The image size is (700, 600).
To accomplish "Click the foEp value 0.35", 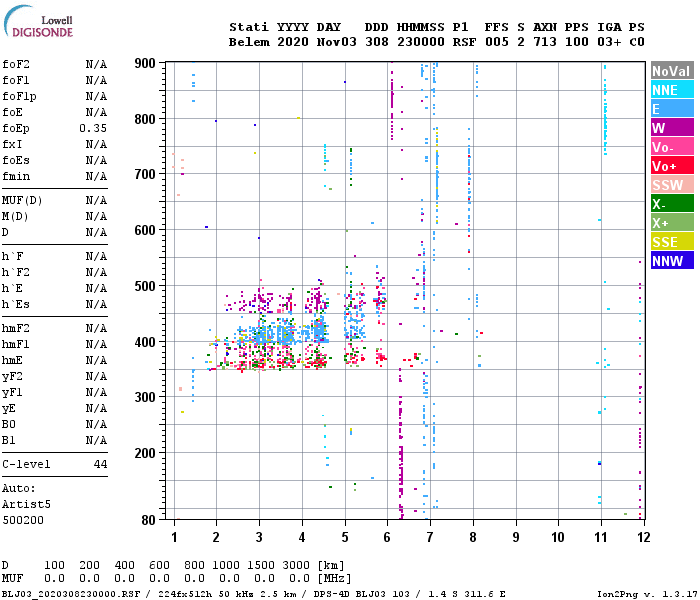I will point(93,129).
